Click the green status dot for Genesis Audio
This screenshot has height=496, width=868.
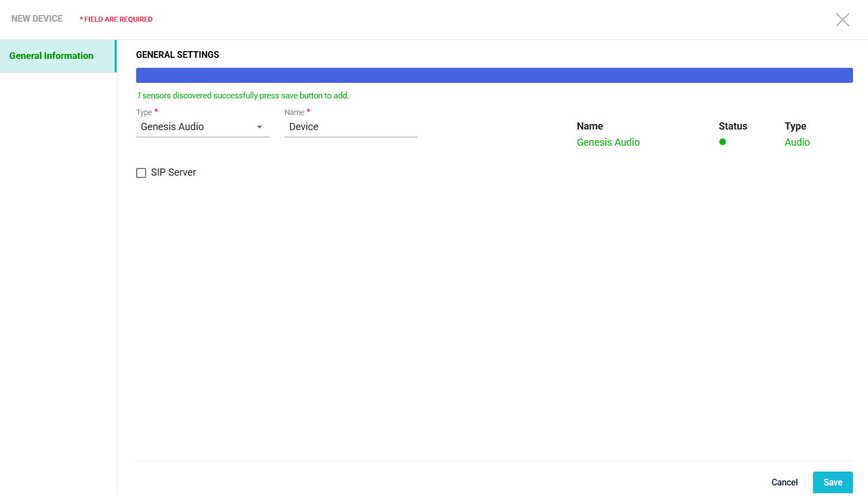(722, 142)
